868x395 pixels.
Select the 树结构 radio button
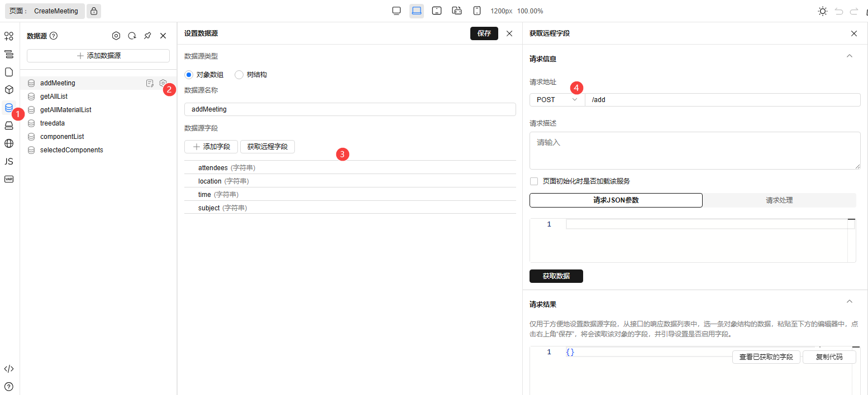(x=239, y=75)
